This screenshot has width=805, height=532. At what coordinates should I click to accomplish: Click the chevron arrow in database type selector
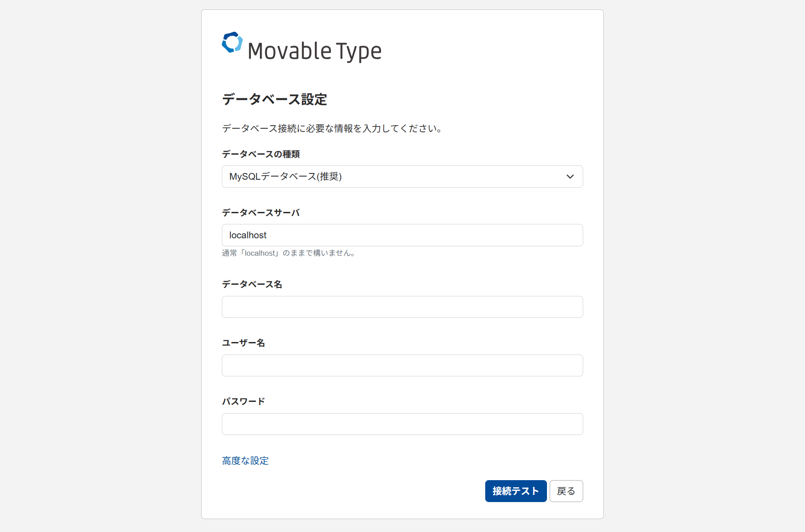tap(570, 177)
